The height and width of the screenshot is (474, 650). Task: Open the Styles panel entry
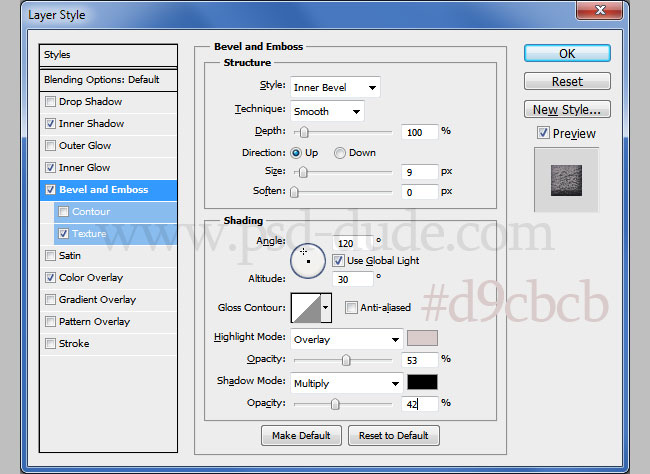click(108, 55)
